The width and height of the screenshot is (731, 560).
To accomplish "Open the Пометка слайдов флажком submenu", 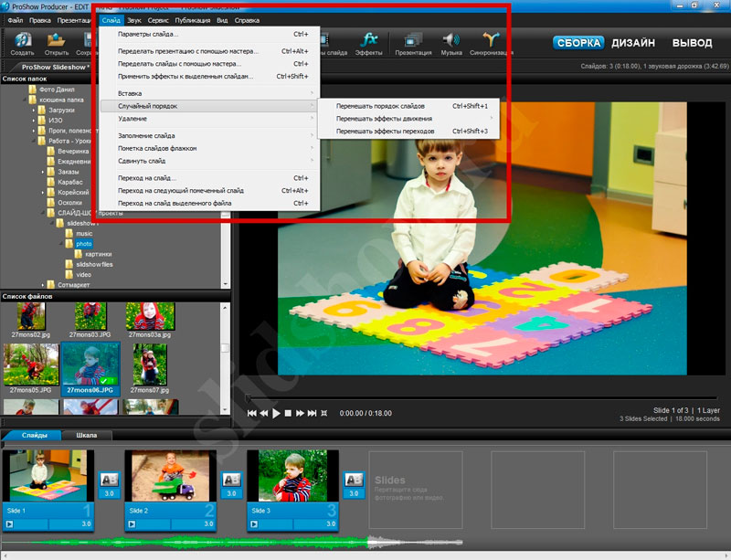I will [210, 148].
